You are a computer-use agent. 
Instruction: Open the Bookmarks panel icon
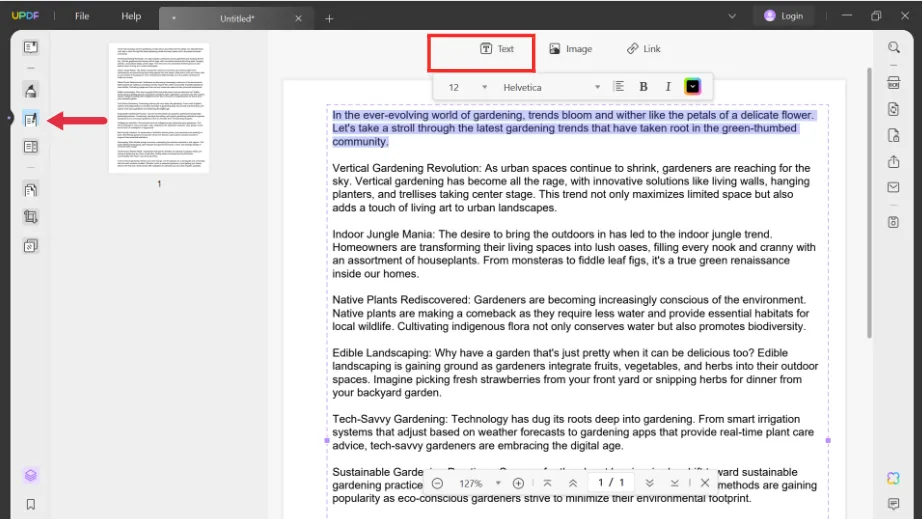pos(31,504)
